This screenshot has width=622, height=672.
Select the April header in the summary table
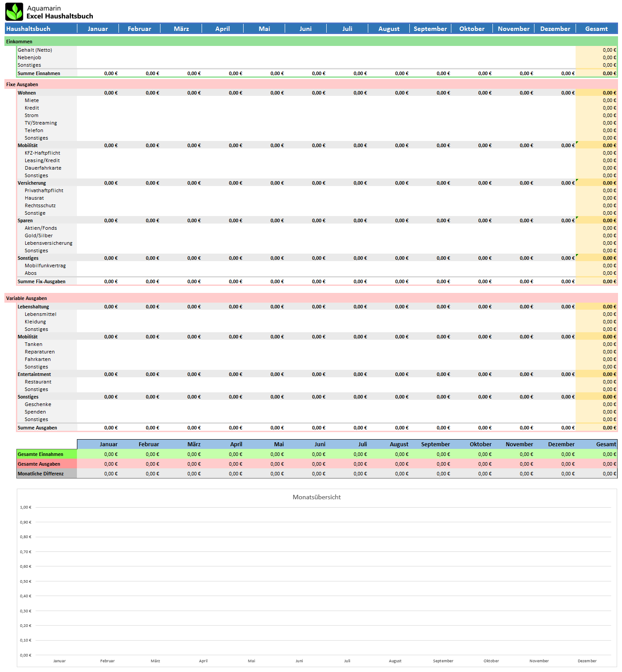(x=236, y=444)
